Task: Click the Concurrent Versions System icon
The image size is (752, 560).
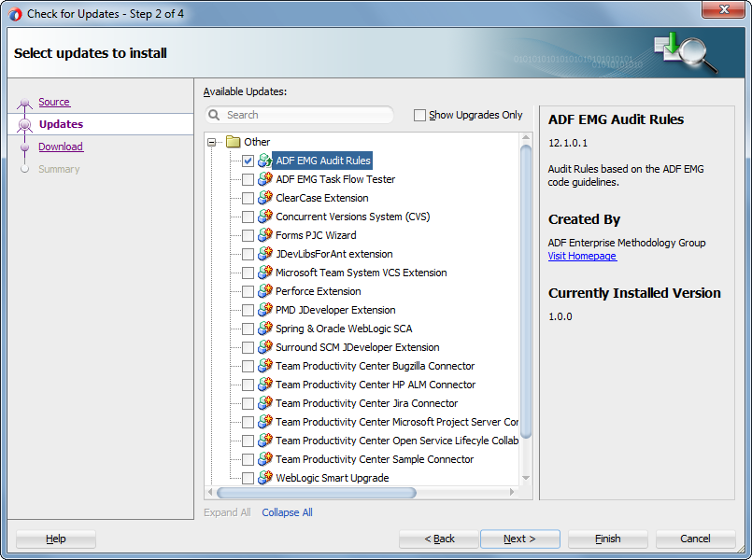Action: [264, 217]
